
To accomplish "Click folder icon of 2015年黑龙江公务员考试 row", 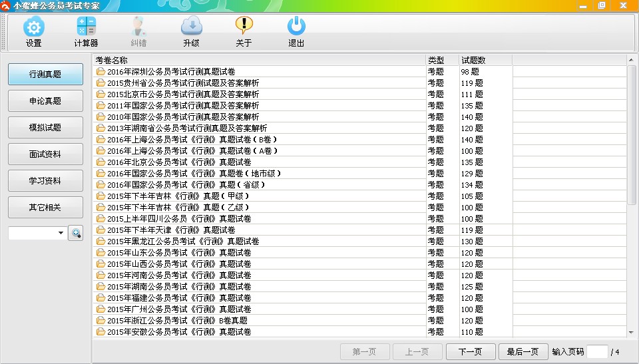I will 101,242.
